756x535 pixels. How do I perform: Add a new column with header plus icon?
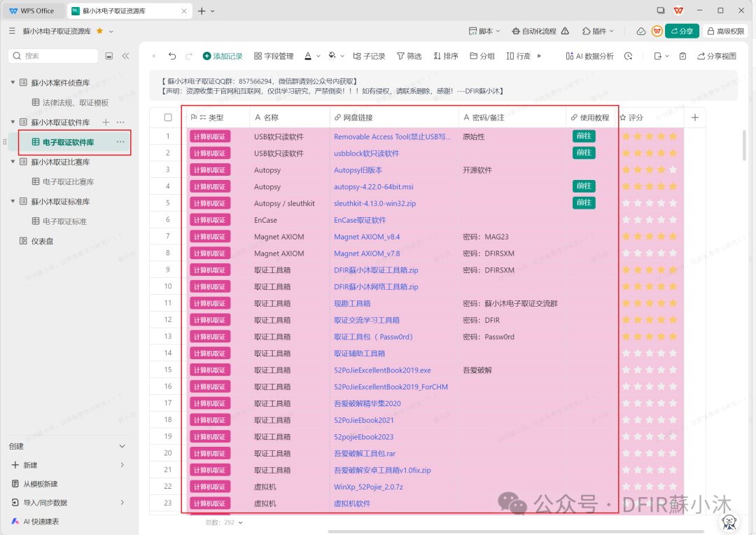click(x=695, y=117)
